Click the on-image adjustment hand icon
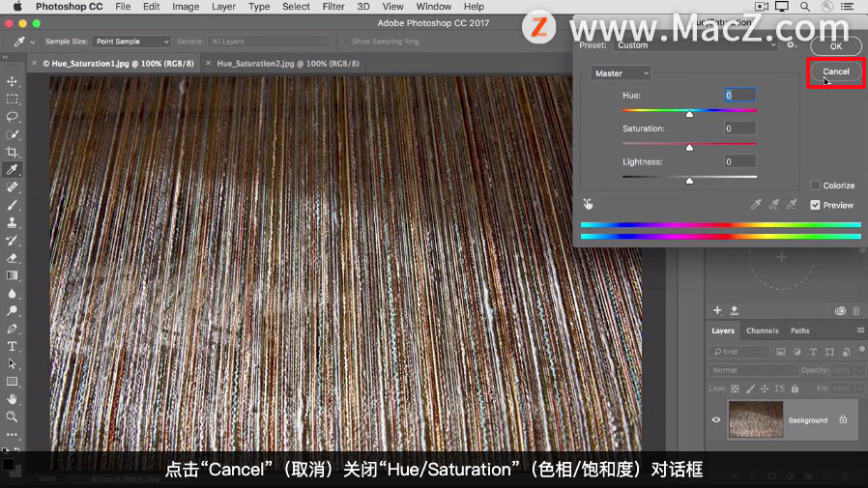Image resolution: width=868 pixels, height=488 pixels. pyautogui.click(x=588, y=204)
